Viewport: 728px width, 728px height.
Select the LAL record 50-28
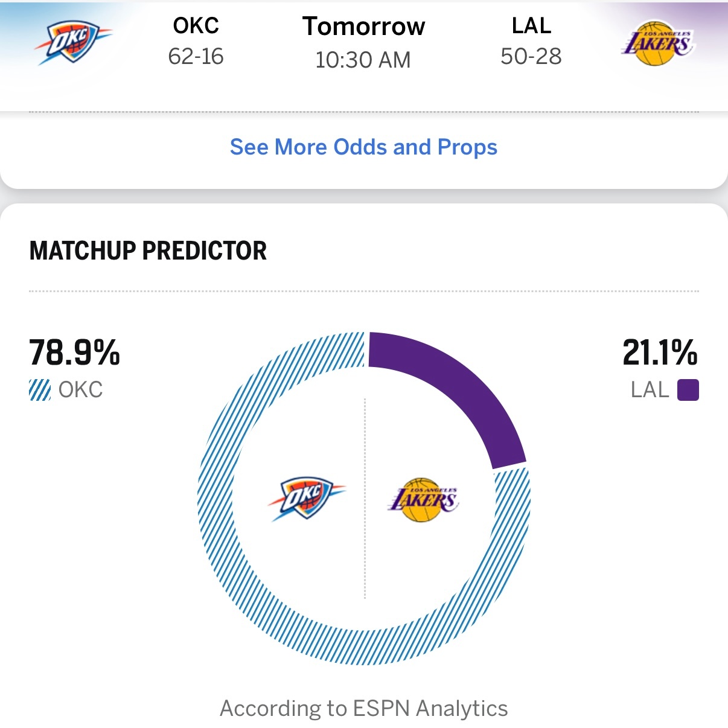click(532, 57)
